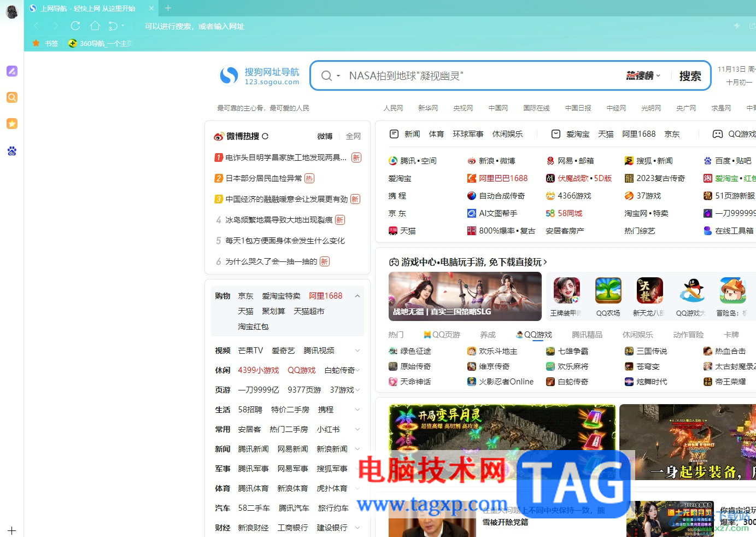Click the magnifier search engine selector
Screen dimensions: 756x537
pos(330,76)
